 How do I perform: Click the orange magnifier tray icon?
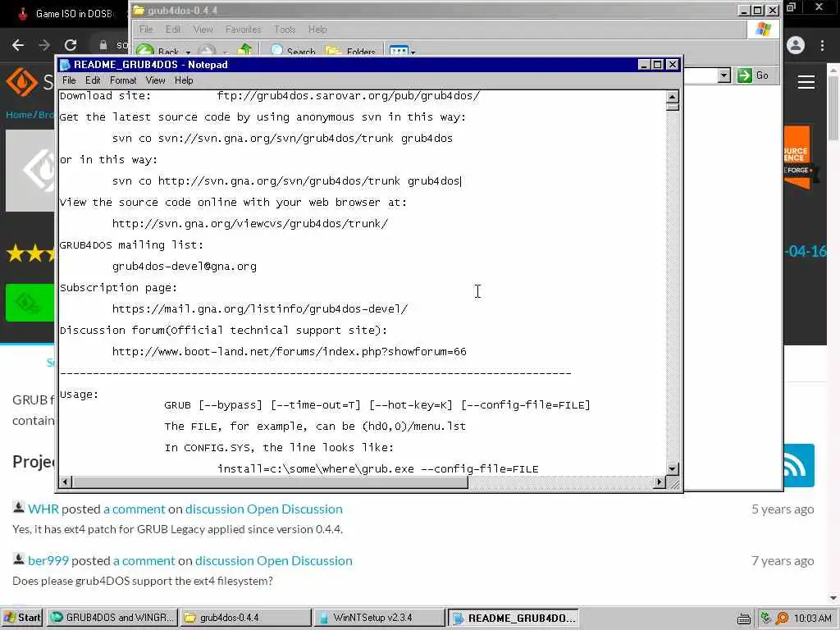(x=782, y=619)
